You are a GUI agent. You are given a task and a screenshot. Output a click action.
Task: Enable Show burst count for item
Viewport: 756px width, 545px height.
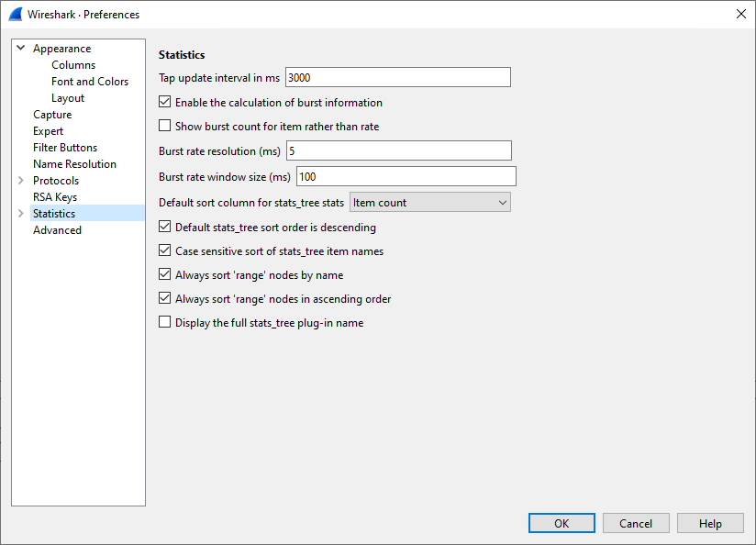pos(165,127)
